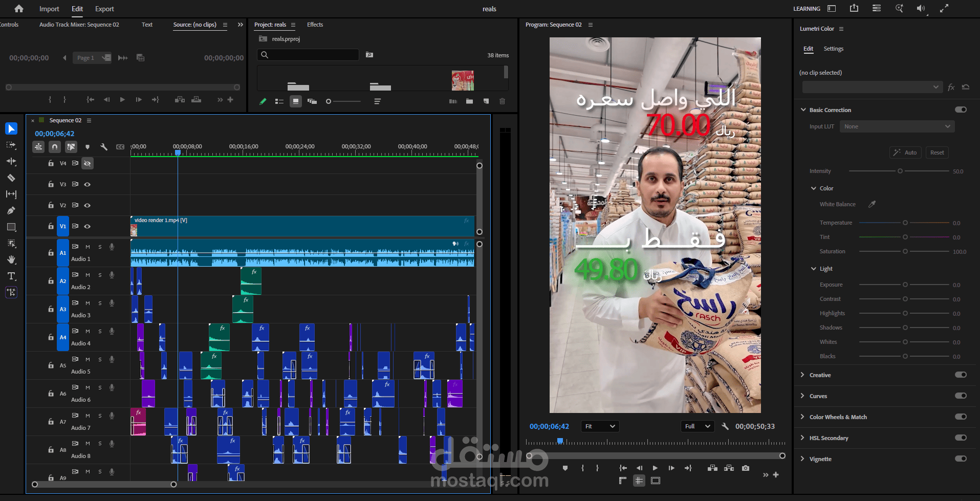Collapse the Light subsection
Image resolution: width=980 pixels, height=501 pixels.
click(814, 269)
